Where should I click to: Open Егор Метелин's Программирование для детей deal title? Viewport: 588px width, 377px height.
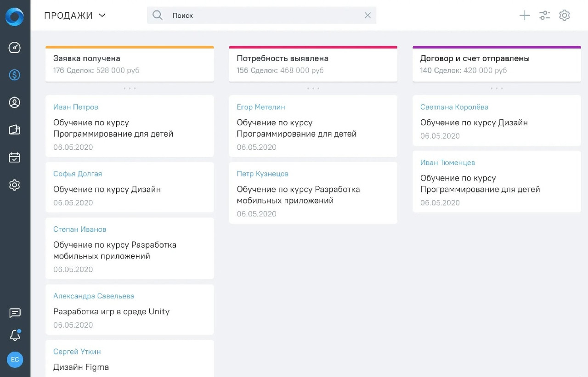click(x=297, y=128)
